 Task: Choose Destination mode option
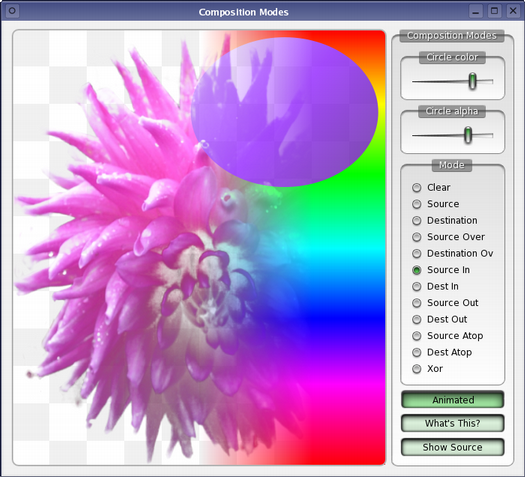445,220
